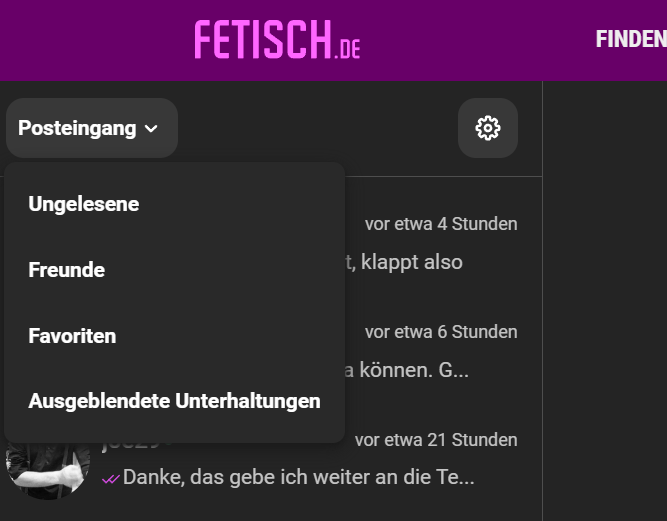This screenshot has height=521, width=667.
Task: Click the empty pane below FINDEN
Action: point(605,300)
